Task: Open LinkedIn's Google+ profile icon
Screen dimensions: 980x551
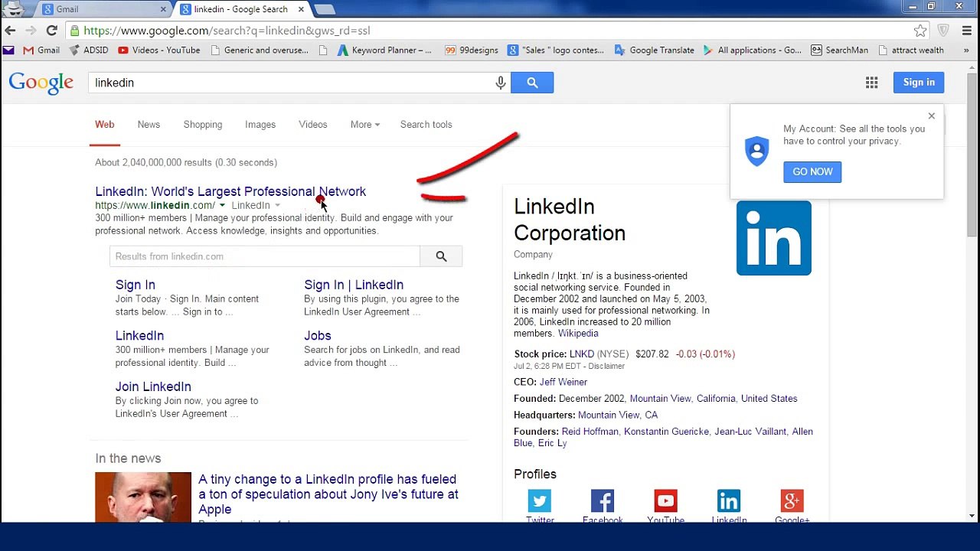Action: click(x=792, y=500)
